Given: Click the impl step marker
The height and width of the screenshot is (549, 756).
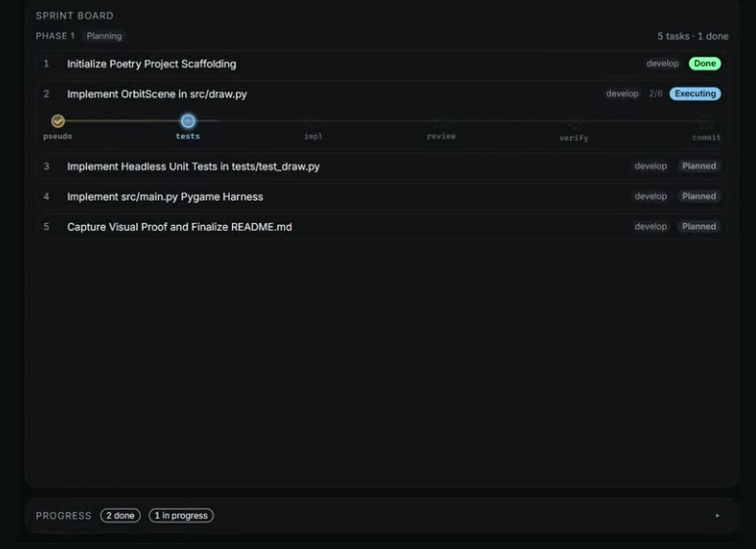Looking at the screenshot, I should pos(313,121).
